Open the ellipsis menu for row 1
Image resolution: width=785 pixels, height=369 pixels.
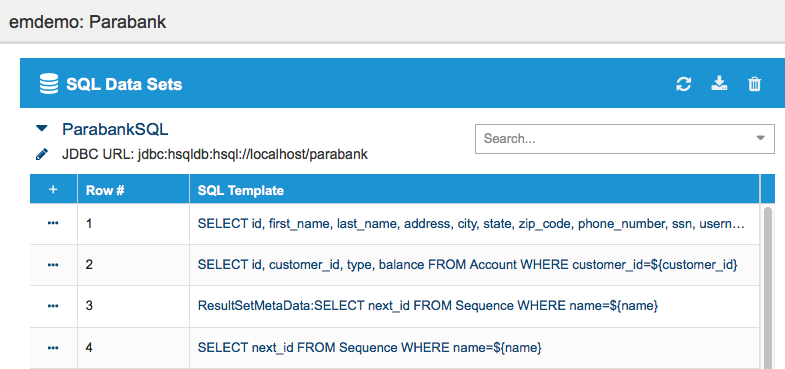pyautogui.click(x=53, y=223)
